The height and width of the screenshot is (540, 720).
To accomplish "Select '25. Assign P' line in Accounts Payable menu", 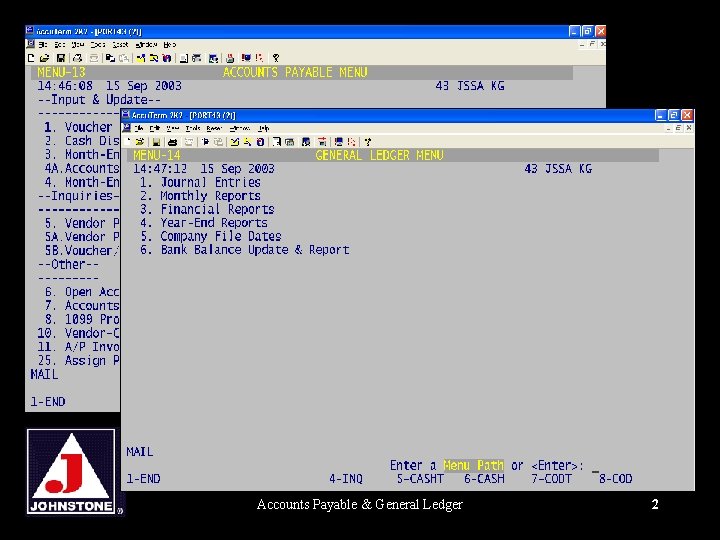I will pos(79,361).
